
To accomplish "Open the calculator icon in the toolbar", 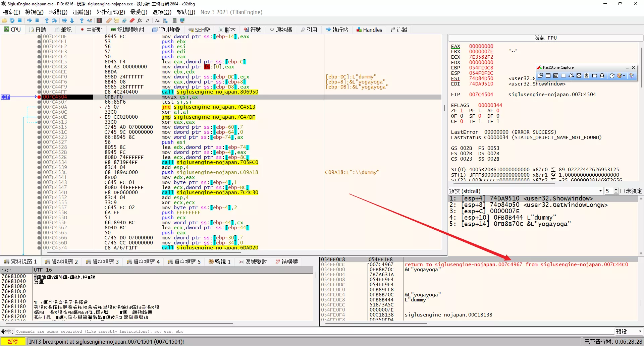I will 174,20.
